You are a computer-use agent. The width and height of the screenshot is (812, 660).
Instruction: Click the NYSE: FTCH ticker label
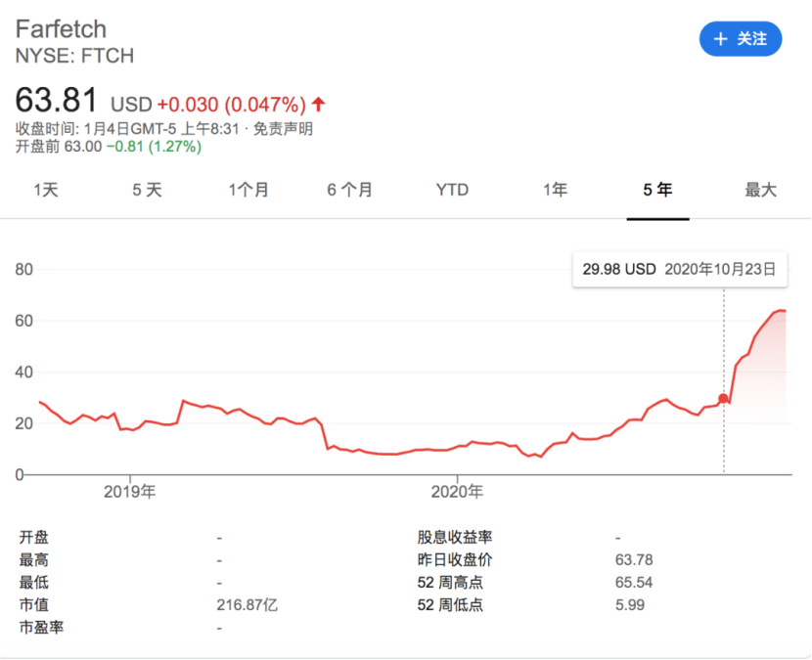(x=74, y=57)
